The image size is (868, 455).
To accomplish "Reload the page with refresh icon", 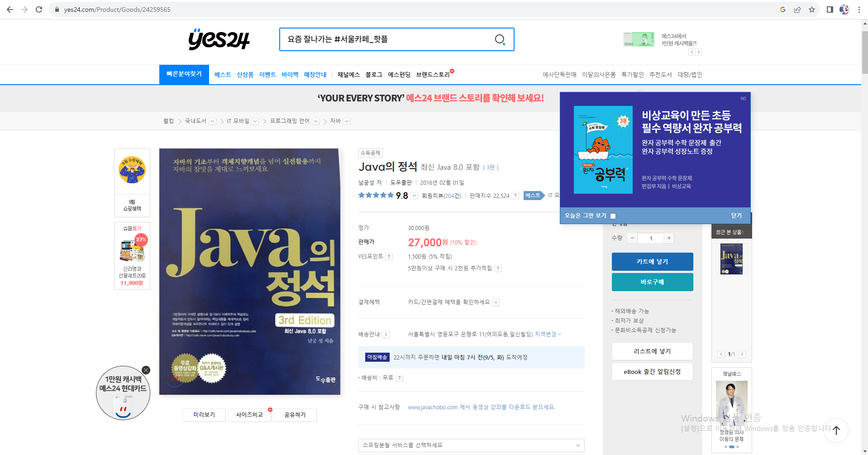I will [x=39, y=10].
